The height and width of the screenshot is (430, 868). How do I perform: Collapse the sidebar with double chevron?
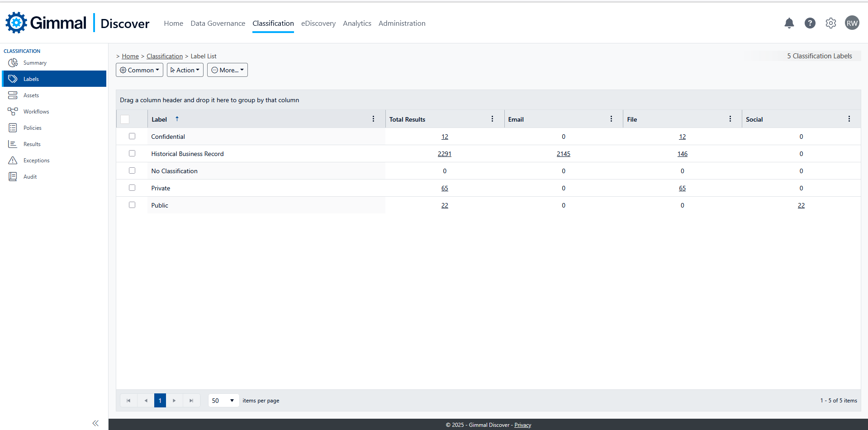click(x=95, y=423)
